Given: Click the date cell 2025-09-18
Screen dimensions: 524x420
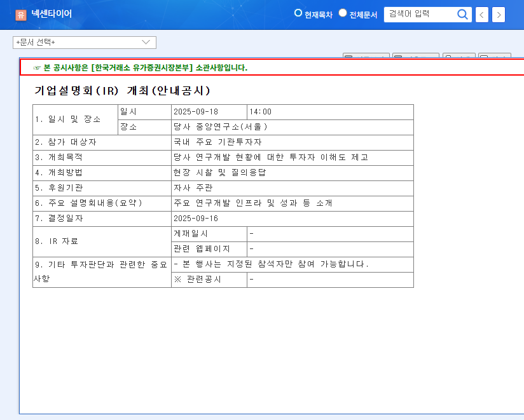Looking at the screenshot, I should click(209, 112).
